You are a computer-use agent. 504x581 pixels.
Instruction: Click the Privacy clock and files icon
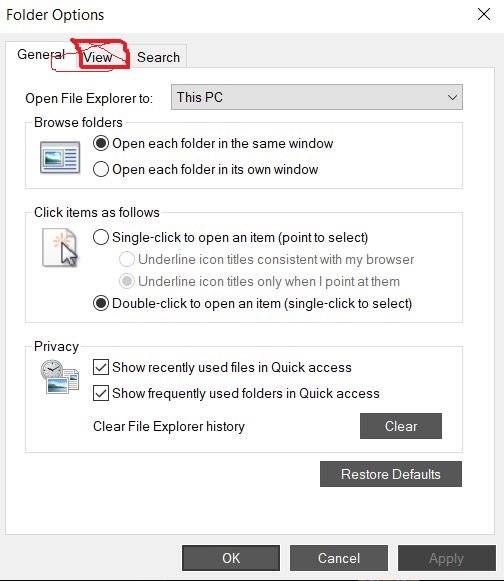pos(60,377)
